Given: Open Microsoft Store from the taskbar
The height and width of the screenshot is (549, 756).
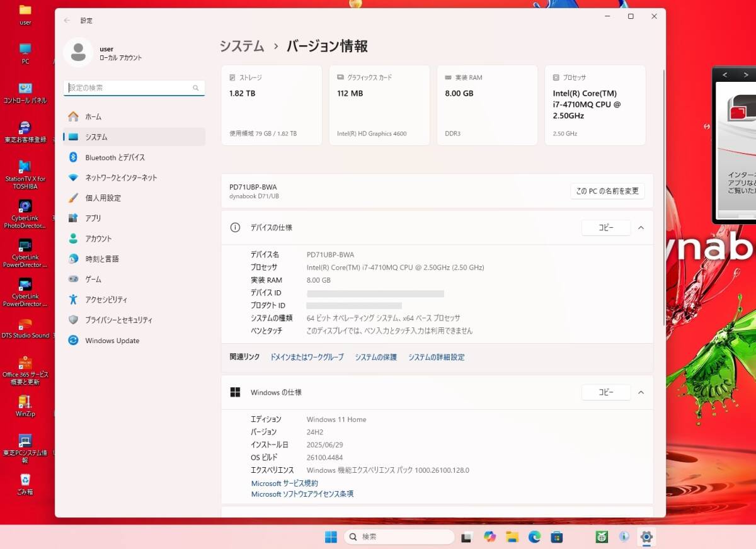Looking at the screenshot, I should (x=557, y=537).
